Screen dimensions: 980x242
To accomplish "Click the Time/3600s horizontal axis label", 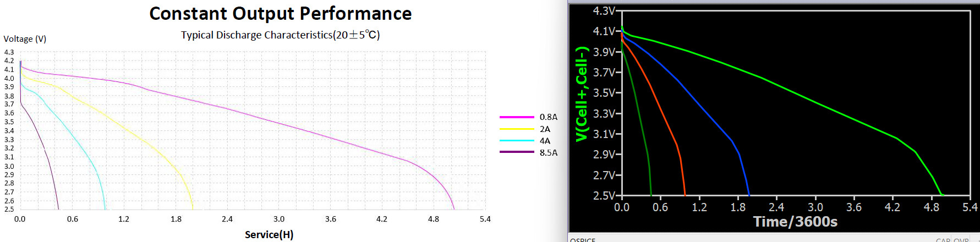I will (795, 222).
